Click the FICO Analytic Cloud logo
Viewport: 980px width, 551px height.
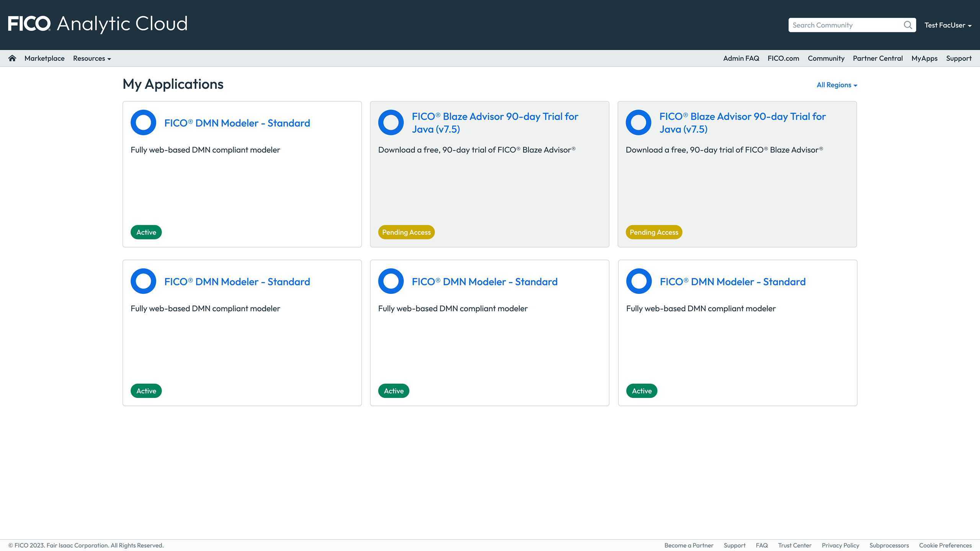click(98, 24)
